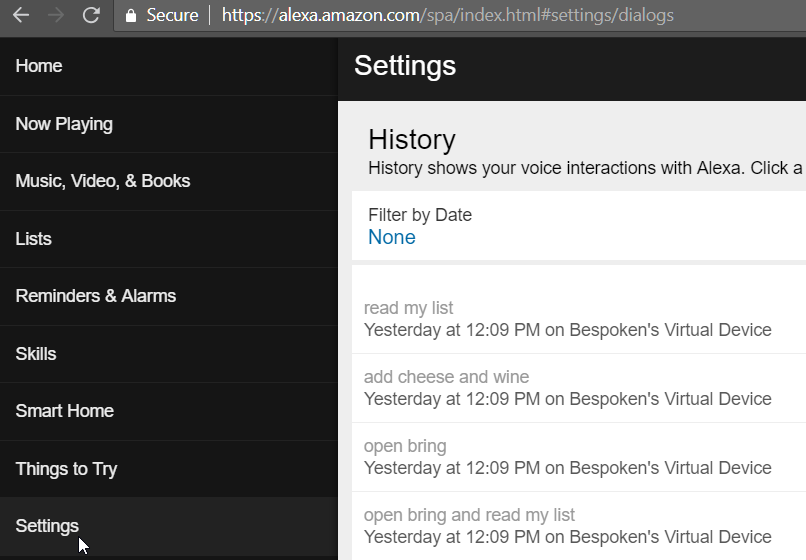The image size is (806, 560).
Task: Click the browser back arrow
Action: coord(20,15)
